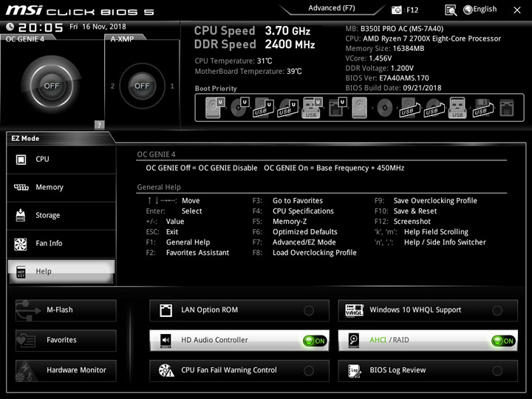Open the Favorites button
Image resolution: width=532 pixels, height=399 pixels.
pyautogui.click(x=66, y=341)
